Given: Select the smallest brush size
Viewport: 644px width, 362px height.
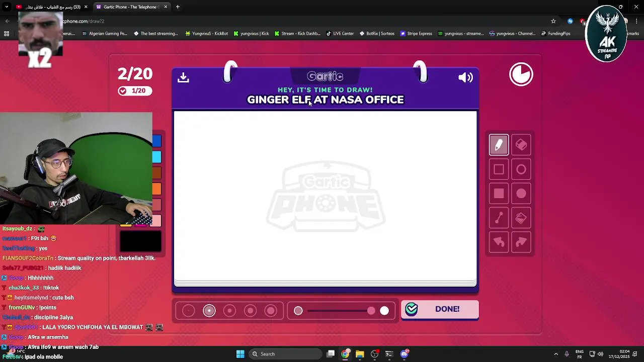Looking at the screenshot, I should (x=188, y=311).
